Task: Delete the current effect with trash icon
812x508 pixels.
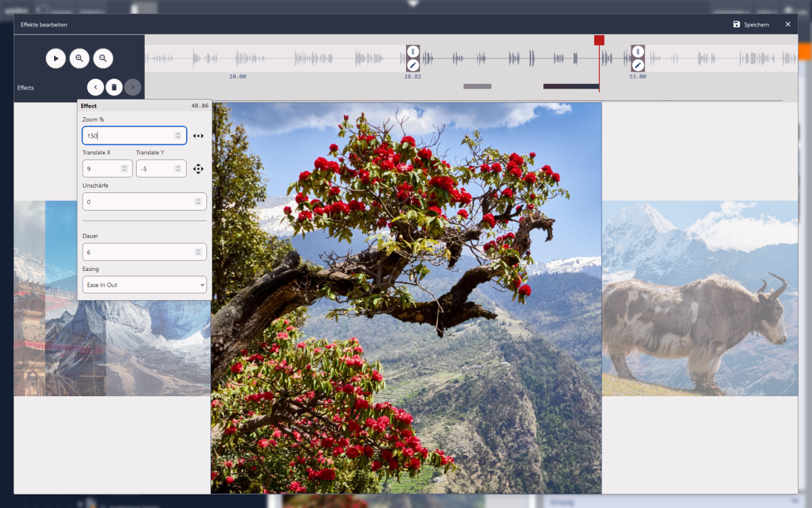Action: (114, 87)
